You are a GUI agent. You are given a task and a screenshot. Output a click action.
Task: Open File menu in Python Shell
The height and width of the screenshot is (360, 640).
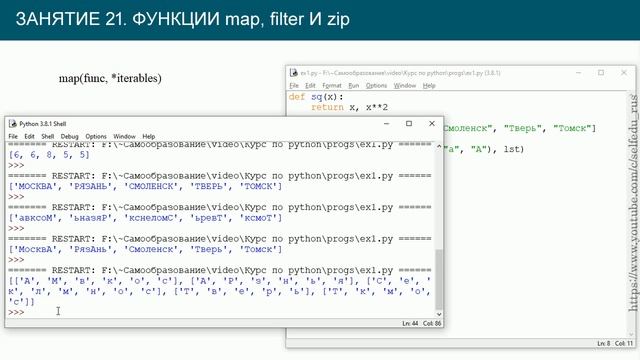(x=13, y=136)
